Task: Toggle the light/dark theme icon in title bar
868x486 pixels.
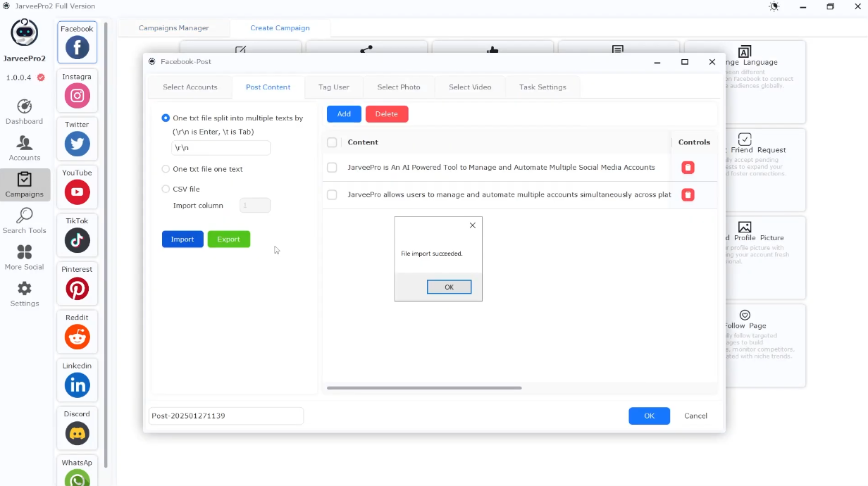Action: [x=774, y=7]
